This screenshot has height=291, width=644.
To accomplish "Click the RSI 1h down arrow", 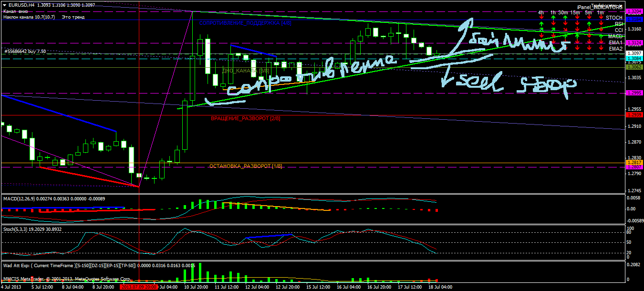I will click(x=553, y=24).
